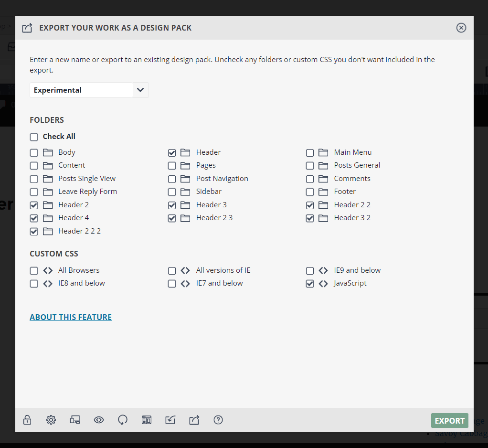Image resolution: width=488 pixels, height=448 pixels.
Task: Click the Header 2 2 2 folder icon
Action: pyautogui.click(x=48, y=231)
